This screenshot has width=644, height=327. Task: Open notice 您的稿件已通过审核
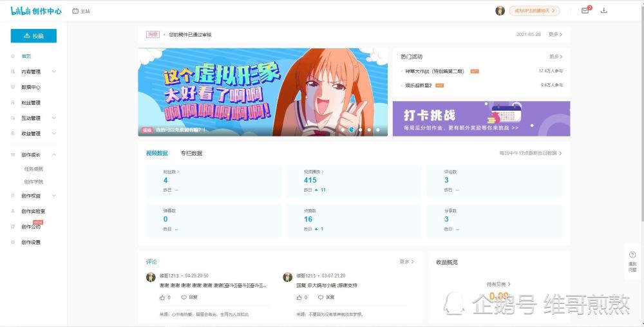(x=190, y=35)
